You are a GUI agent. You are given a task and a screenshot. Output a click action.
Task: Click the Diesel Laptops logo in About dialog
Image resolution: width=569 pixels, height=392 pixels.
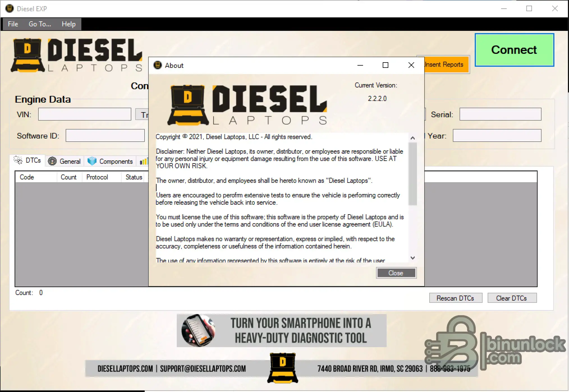(x=247, y=105)
